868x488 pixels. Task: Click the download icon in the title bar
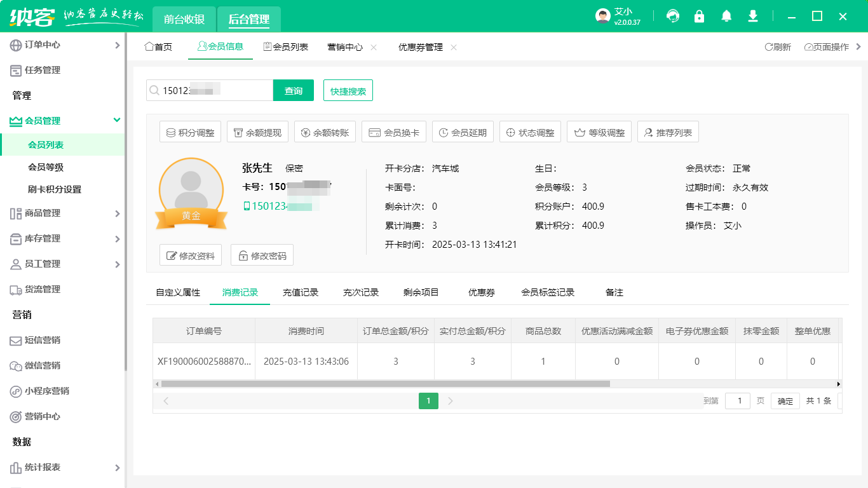click(x=753, y=16)
